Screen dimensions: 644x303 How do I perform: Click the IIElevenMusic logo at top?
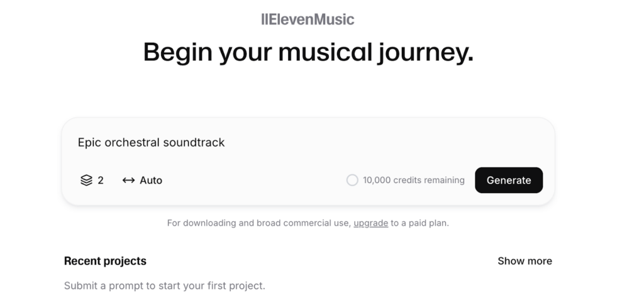tap(308, 19)
